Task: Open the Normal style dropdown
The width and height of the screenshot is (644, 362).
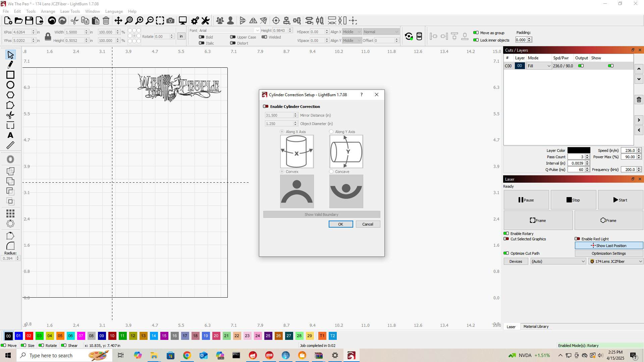Action: 381,32
